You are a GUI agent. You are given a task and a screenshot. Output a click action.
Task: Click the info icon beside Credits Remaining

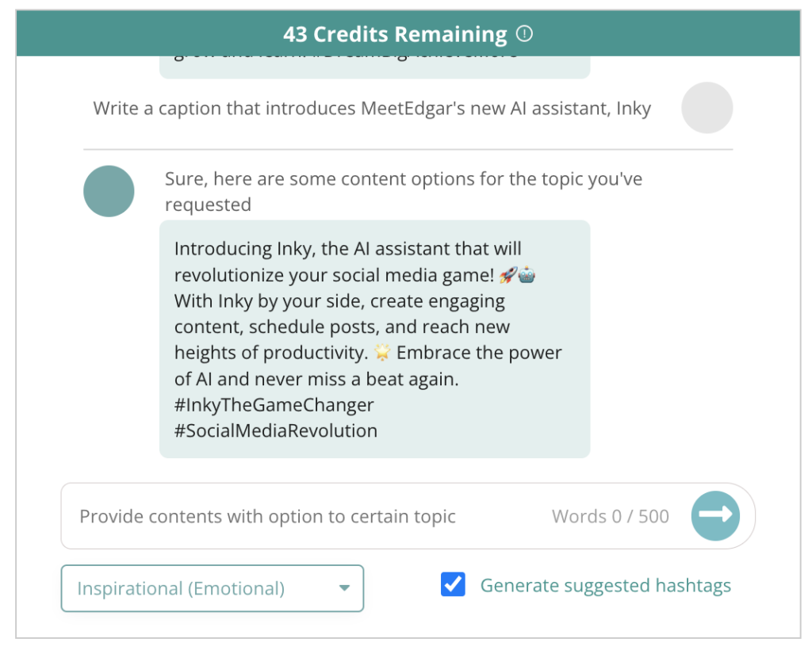524,34
